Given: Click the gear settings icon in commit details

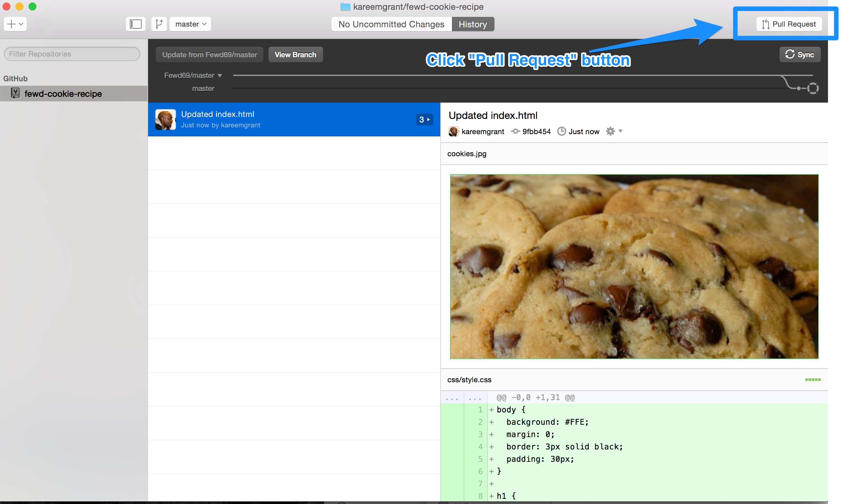Looking at the screenshot, I should [x=610, y=132].
